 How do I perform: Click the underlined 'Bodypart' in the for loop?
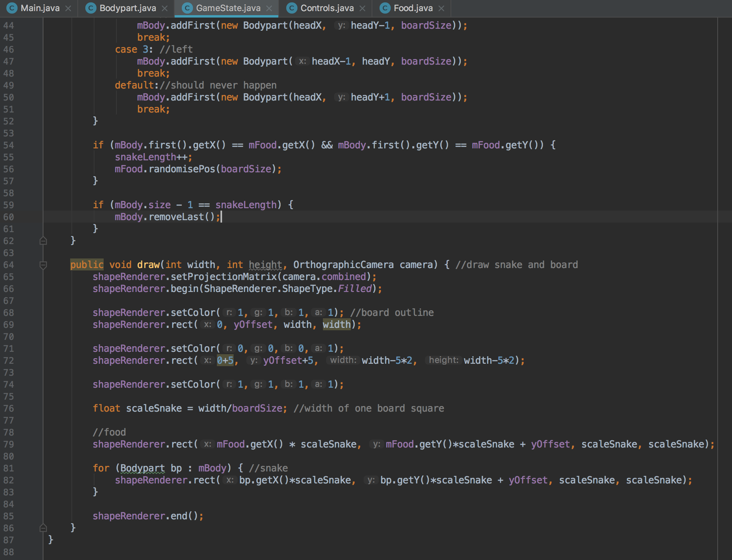click(142, 468)
